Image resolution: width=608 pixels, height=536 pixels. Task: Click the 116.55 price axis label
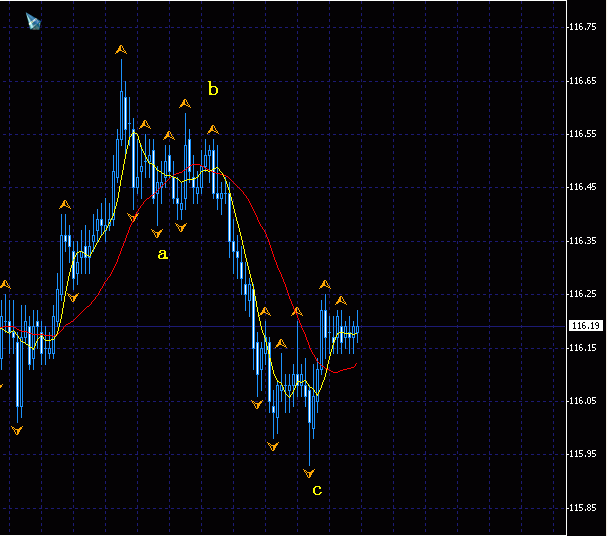[583, 134]
